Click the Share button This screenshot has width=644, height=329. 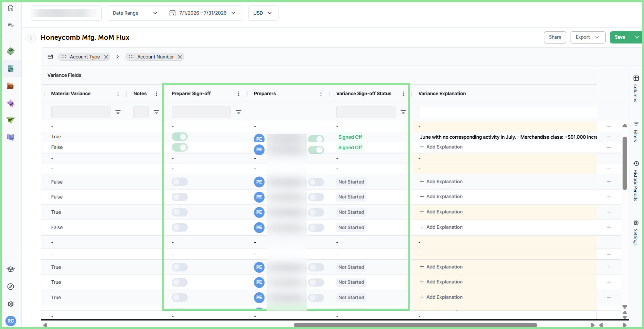point(555,37)
